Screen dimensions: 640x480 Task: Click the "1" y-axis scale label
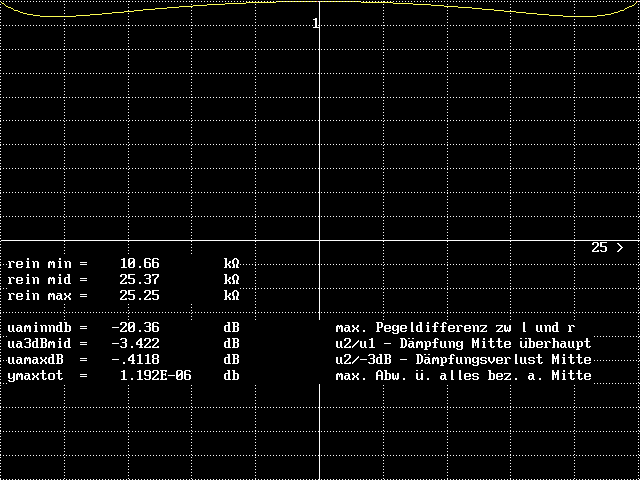point(316,23)
